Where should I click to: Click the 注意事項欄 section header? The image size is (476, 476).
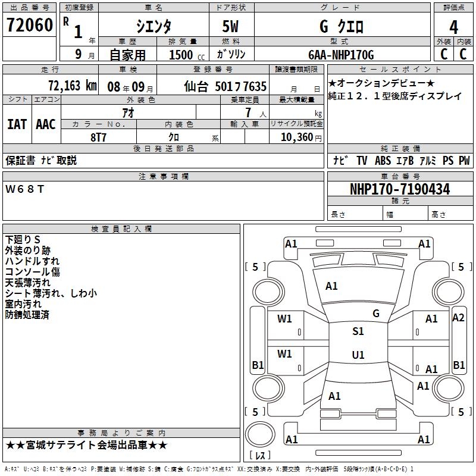[163, 176]
